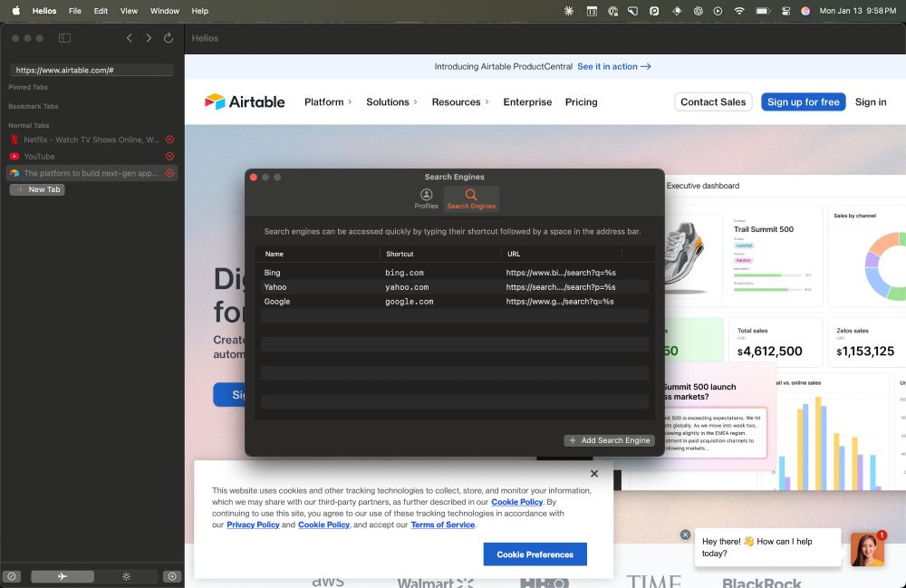Open the Help menu
The width and height of the screenshot is (906, 588).
(200, 10)
